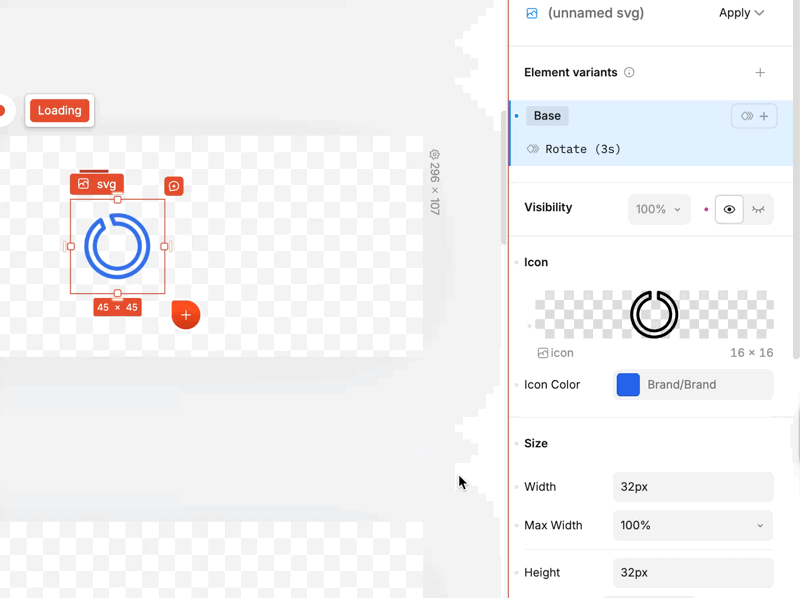The image size is (800, 598).
Task: Click the pink dot beside the visibility controls
Action: [x=706, y=207]
